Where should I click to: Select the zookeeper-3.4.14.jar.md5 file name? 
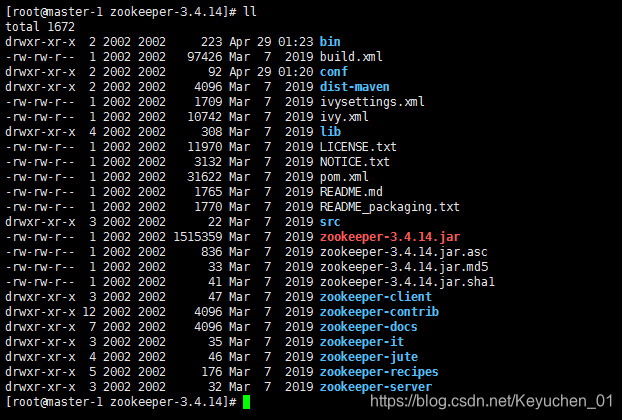pyautogui.click(x=404, y=267)
